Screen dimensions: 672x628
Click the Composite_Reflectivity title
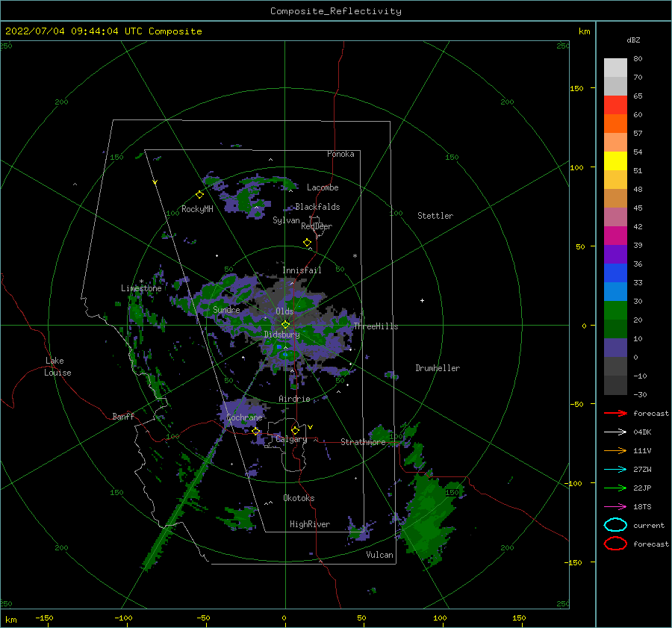tap(336, 11)
